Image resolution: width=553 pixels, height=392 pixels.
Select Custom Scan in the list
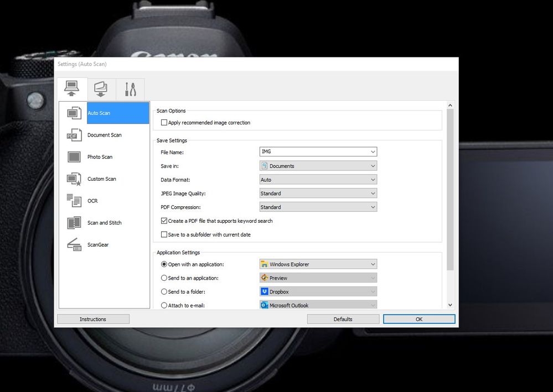(x=101, y=179)
